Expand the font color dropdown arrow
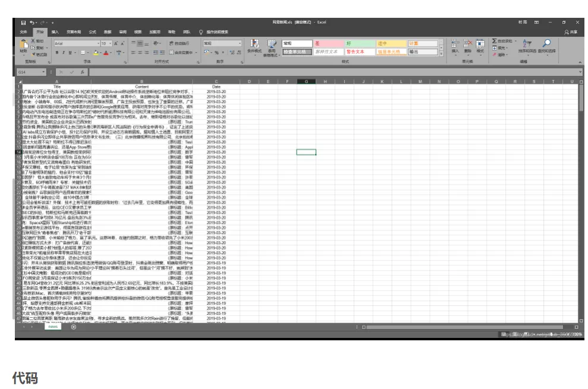 click(x=111, y=53)
